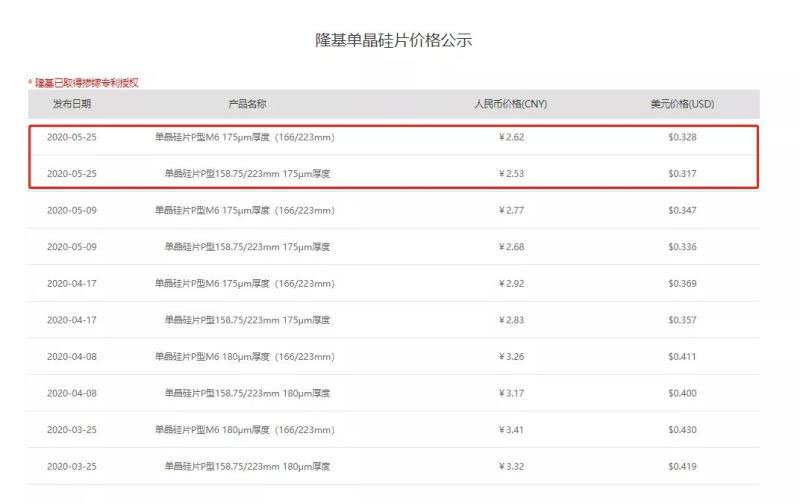Click the product name in the ¥3.26 row
This screenshot has height=504, width=800.
(x=244, y=357)
